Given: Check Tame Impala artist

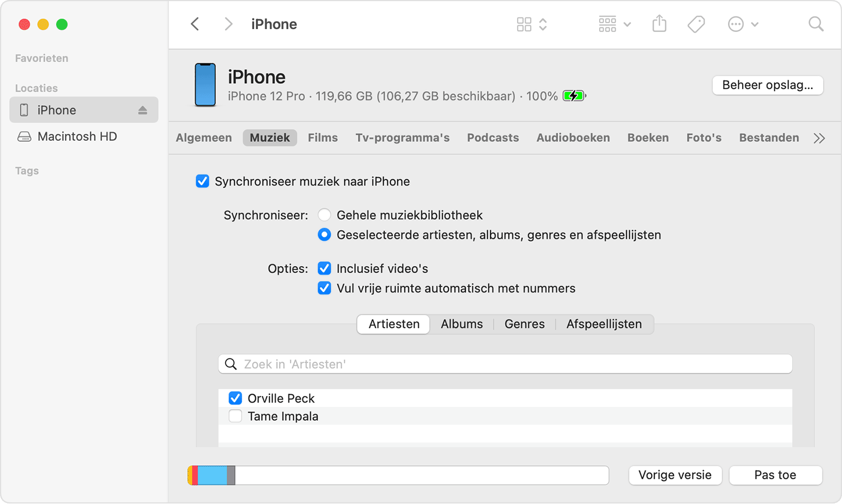Looking at the screenshot, I should 235,416.
